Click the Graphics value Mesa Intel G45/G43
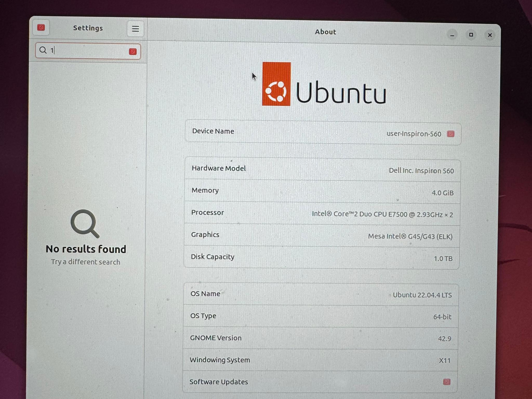This screenshot has width=532, height=399. pyautogui.click(x=410, y=236)
